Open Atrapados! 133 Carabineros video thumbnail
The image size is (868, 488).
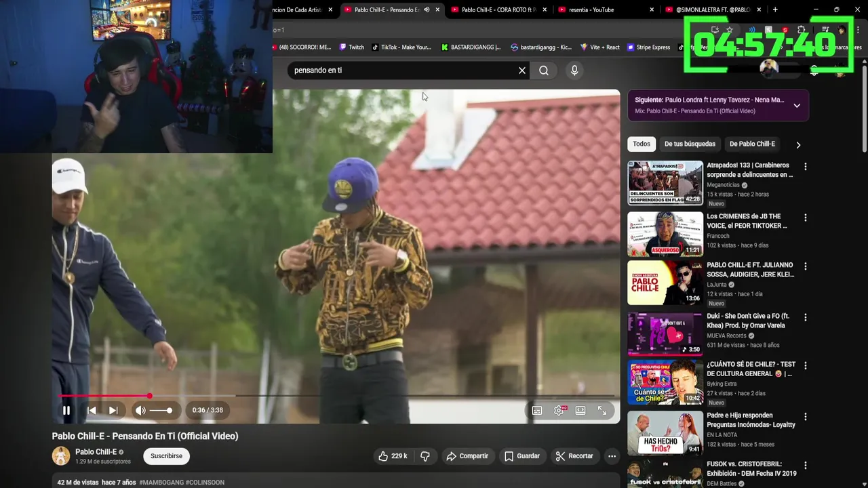click(x=665, y=182)
